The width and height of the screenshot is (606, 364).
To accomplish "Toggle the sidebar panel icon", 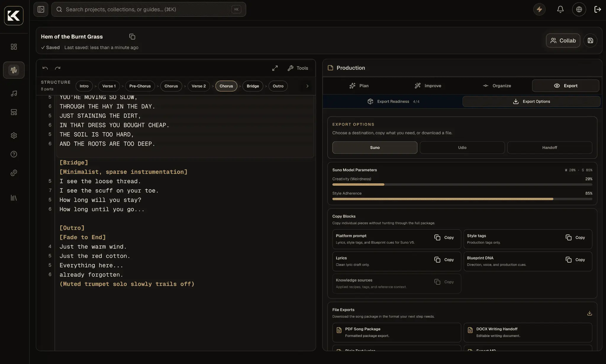I will (x=41, y=9).
